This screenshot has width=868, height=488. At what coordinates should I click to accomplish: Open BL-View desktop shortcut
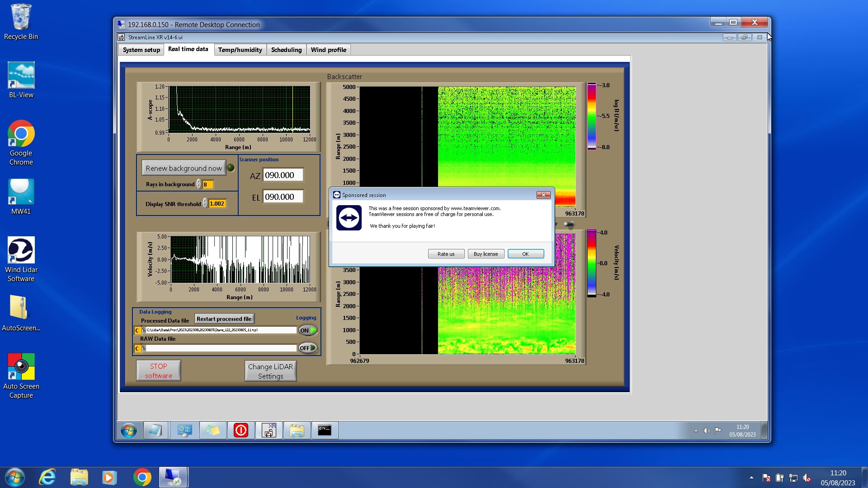21,80
